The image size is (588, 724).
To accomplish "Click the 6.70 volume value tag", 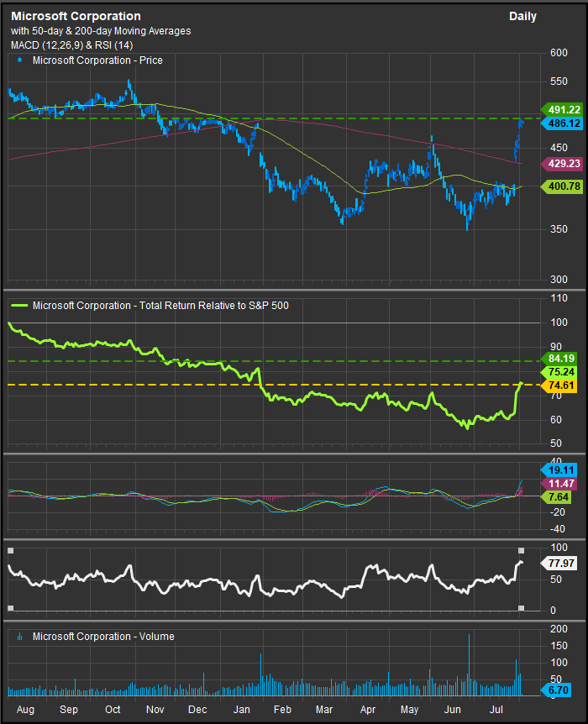I will [x=557, y=690].
